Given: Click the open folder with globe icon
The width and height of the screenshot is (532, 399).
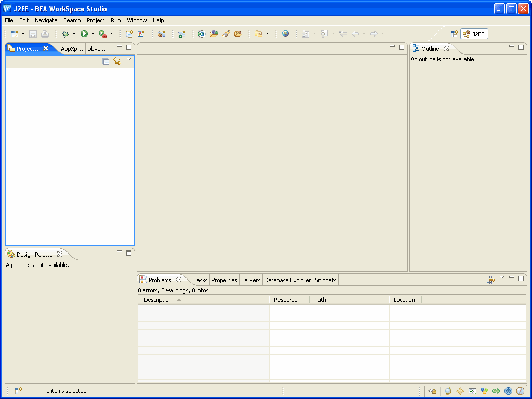Looking at the screenshot, I should pyautogui.click(x=214, y=34).
